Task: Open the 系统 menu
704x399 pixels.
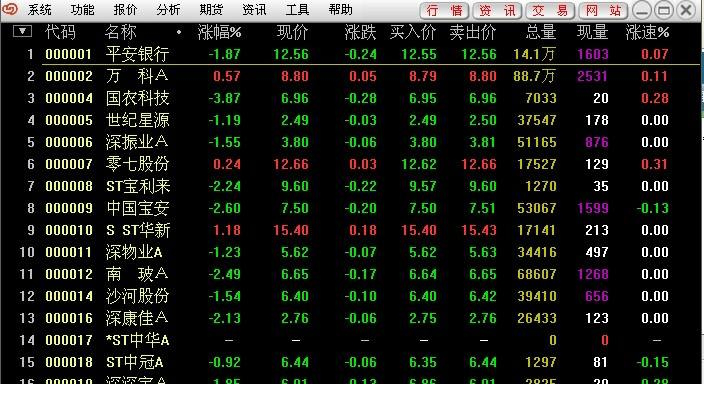Action: point(40,9)
